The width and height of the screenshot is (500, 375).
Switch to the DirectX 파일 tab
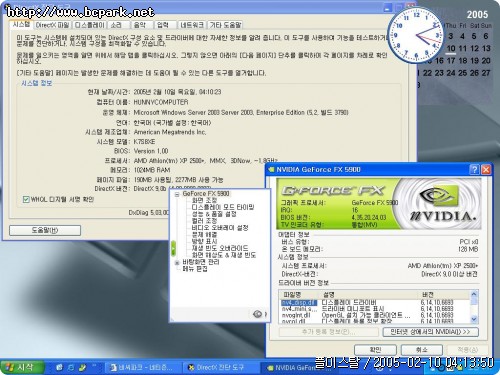[52, 25]
